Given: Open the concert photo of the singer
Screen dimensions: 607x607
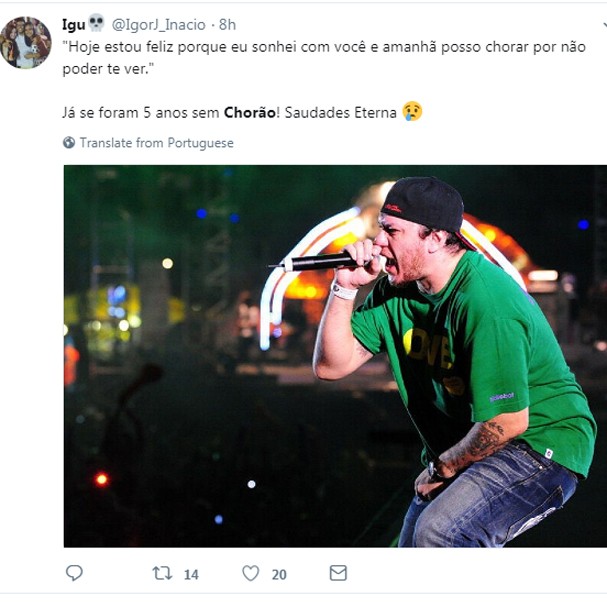Looking at the screenshot, I should (x=335, y=356).
